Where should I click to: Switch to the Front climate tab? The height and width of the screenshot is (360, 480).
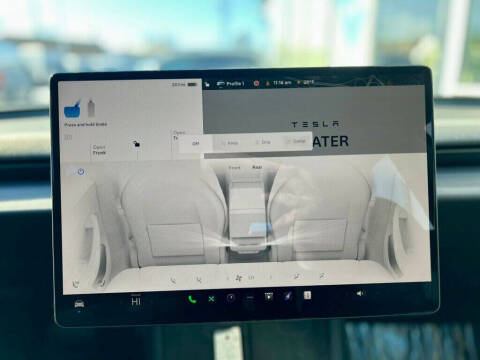(x=234, y=168)
